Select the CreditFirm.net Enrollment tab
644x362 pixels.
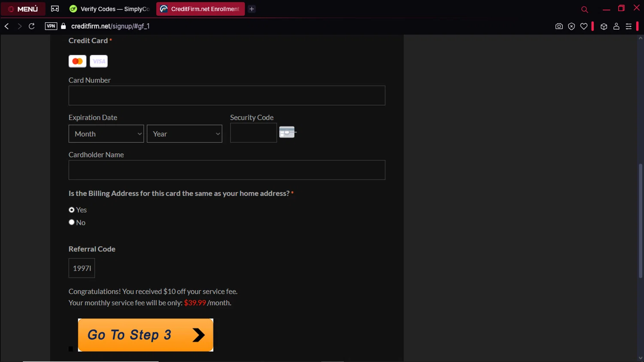click(x=200, y=9)
